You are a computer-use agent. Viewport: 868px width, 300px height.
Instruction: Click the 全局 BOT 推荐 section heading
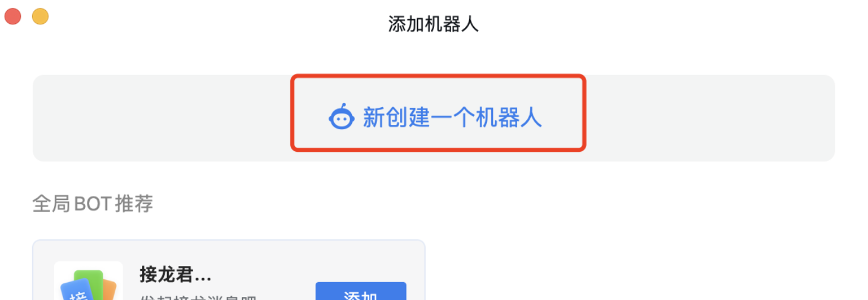[x=93, y=204]
